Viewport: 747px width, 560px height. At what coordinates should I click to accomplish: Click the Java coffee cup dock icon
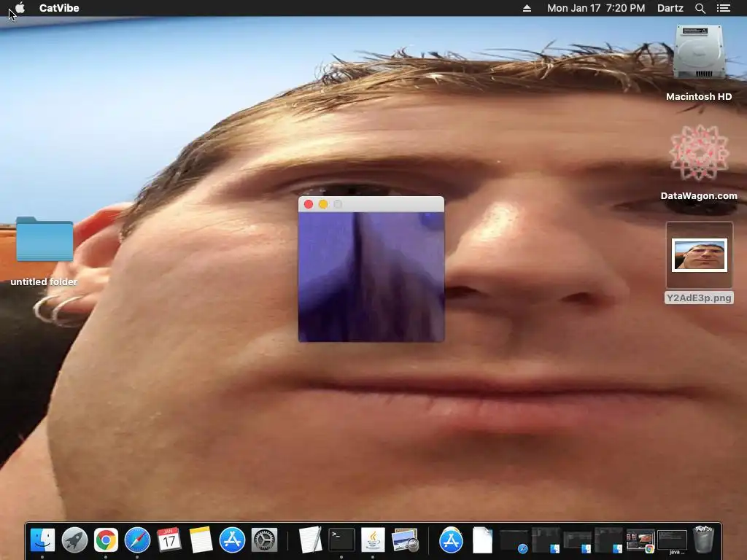pyautogui.click(x=373, y=540)
